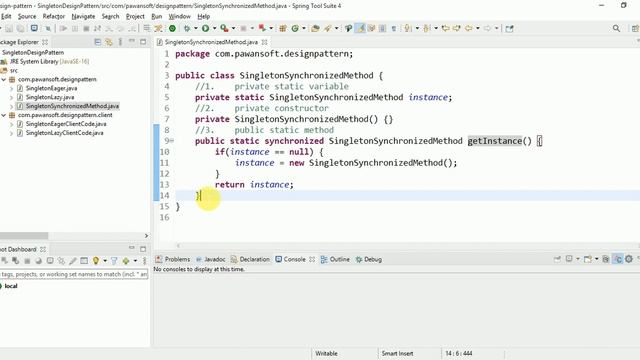
Task: Click Collapse All icon in Package Explorer
Action: tap(98, 42)
